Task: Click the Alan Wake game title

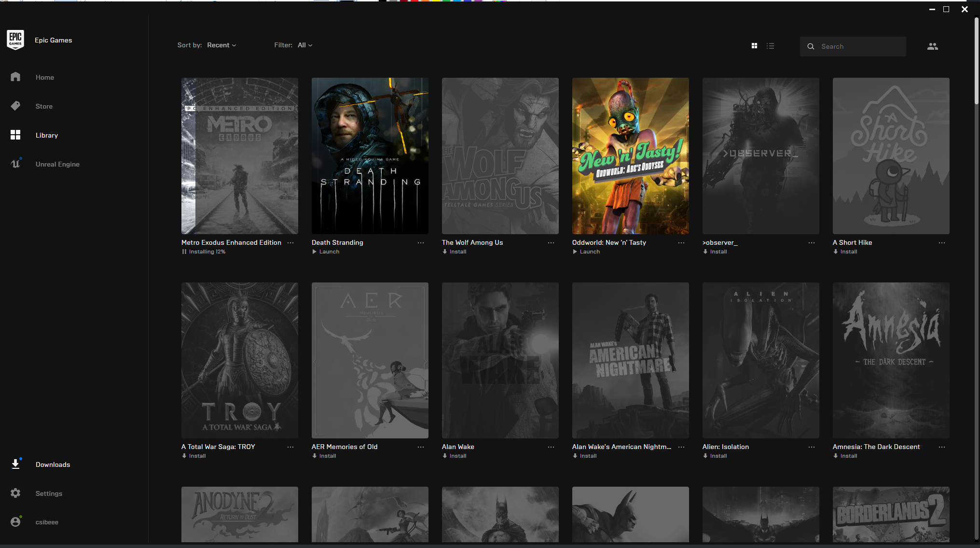Action: (458, 447)
